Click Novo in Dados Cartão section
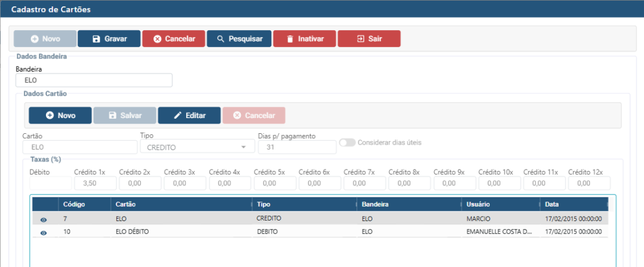This screenshot has height=267, width=644. point(60,116)
